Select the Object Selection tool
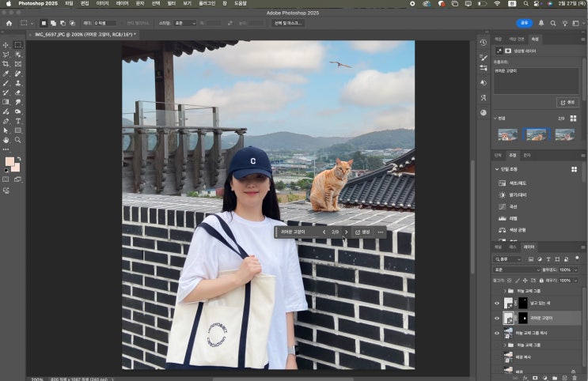The image size is (588, 381). click(x=18, y=55)
